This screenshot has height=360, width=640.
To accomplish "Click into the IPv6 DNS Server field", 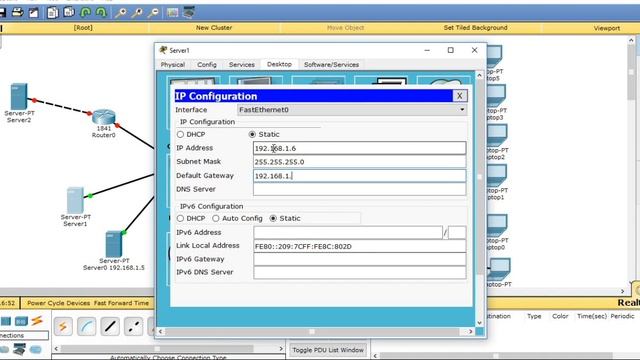I will [360, 273].
